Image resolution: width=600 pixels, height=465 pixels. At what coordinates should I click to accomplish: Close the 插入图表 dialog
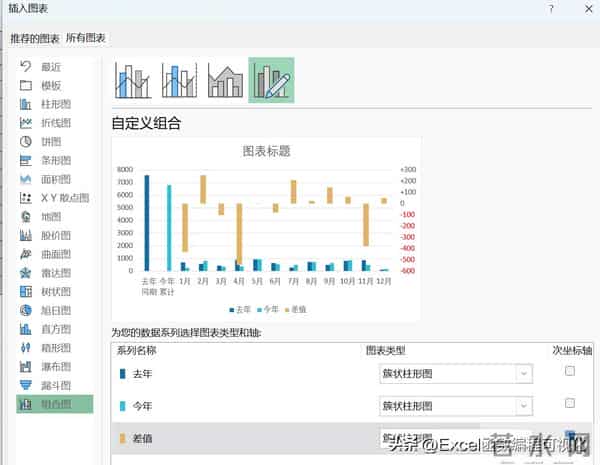(x=589, y=9)
